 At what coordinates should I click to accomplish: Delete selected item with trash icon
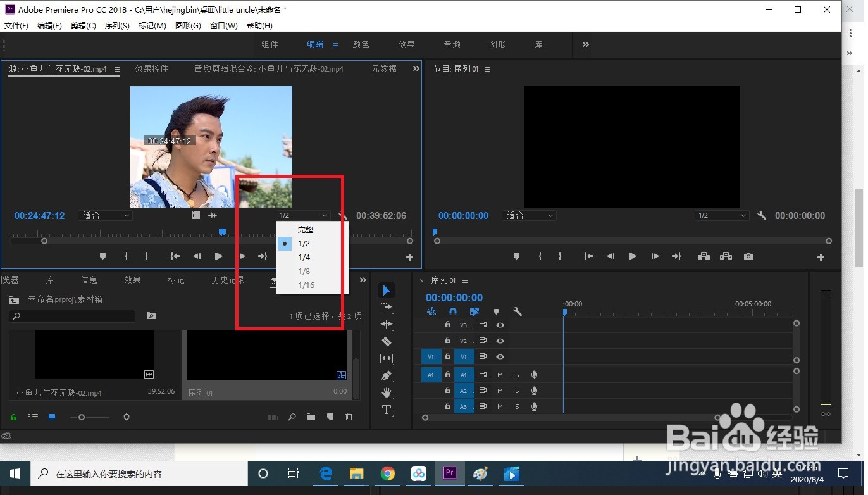[349, 417]
